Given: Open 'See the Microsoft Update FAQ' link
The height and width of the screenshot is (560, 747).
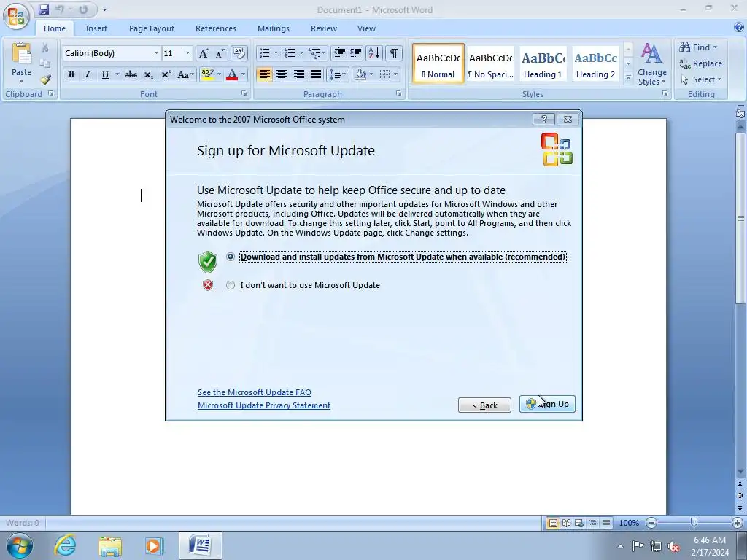Looking at the screenshot, I should [x=255, y=392].
